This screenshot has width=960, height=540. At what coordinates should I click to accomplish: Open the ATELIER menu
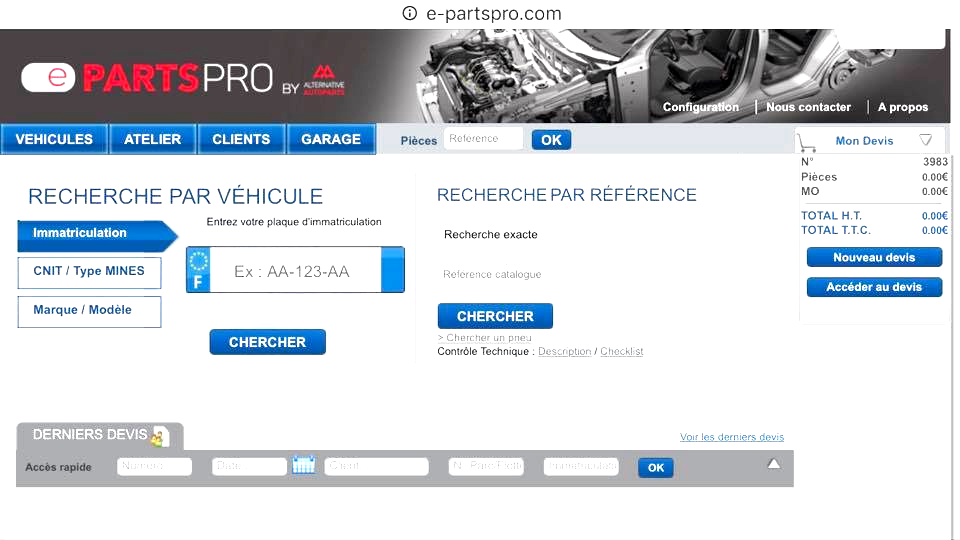click(x=152, y=139)
